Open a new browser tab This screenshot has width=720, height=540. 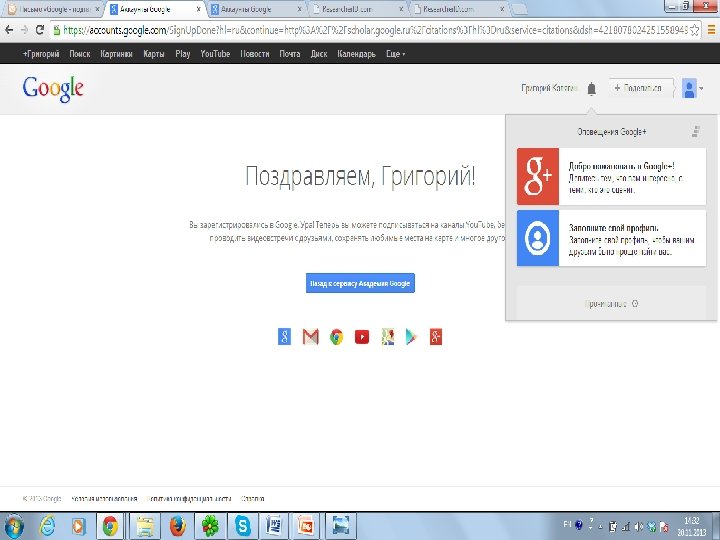pyautogui.click(x=519, y=9)
